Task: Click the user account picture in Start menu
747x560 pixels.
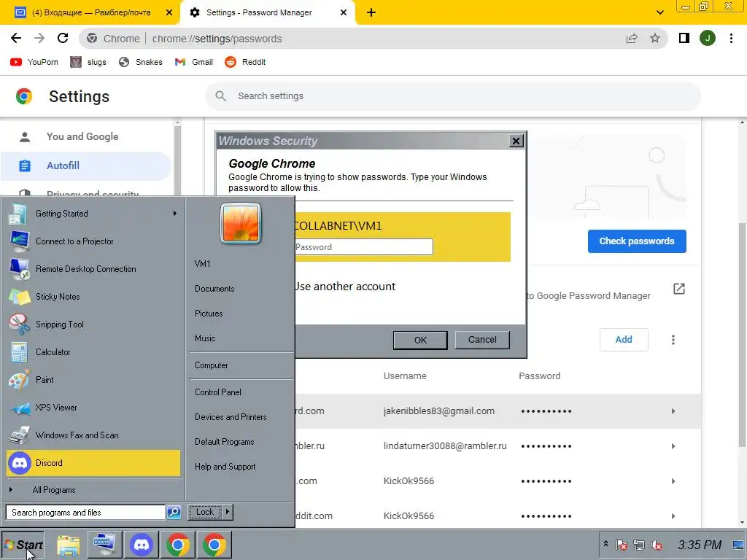Action: click(x=241, y=223)
